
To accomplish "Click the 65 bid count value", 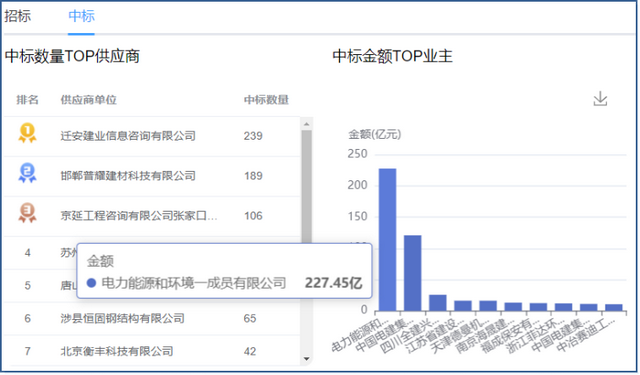I will tap(250, 318).
